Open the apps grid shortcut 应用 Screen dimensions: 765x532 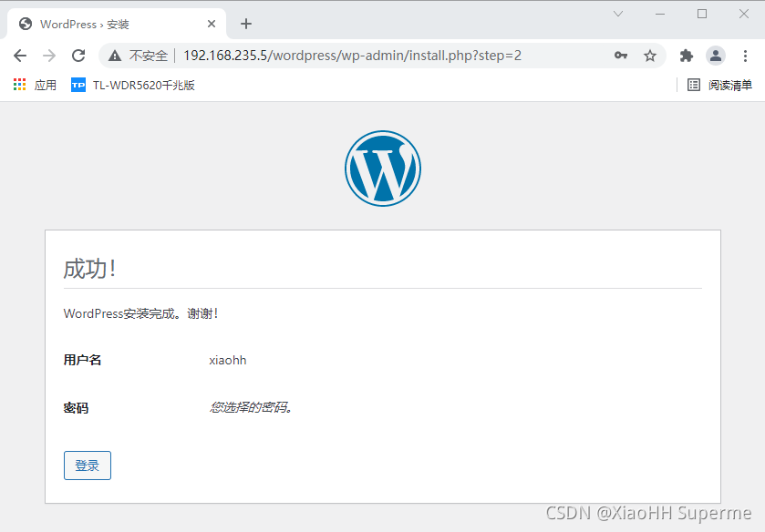35,85
